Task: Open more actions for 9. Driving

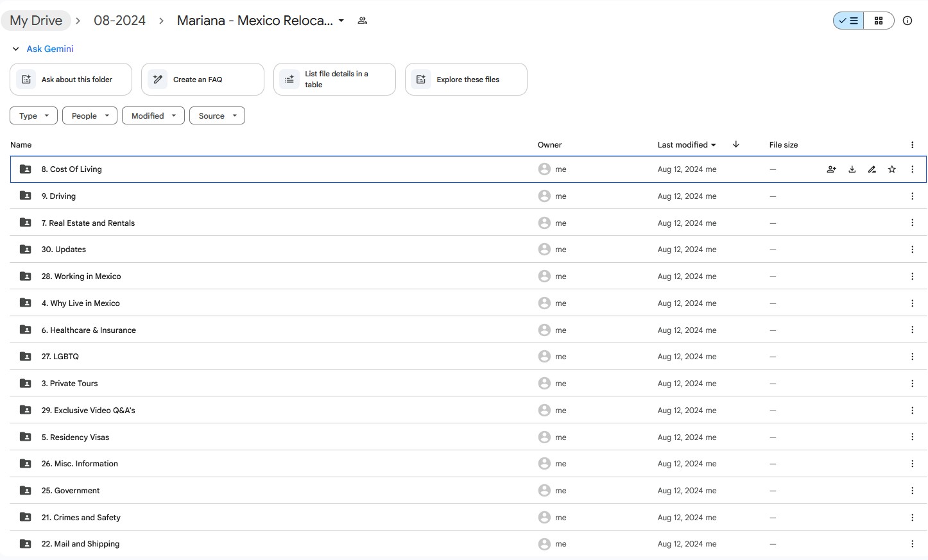Action: (913, 196)
